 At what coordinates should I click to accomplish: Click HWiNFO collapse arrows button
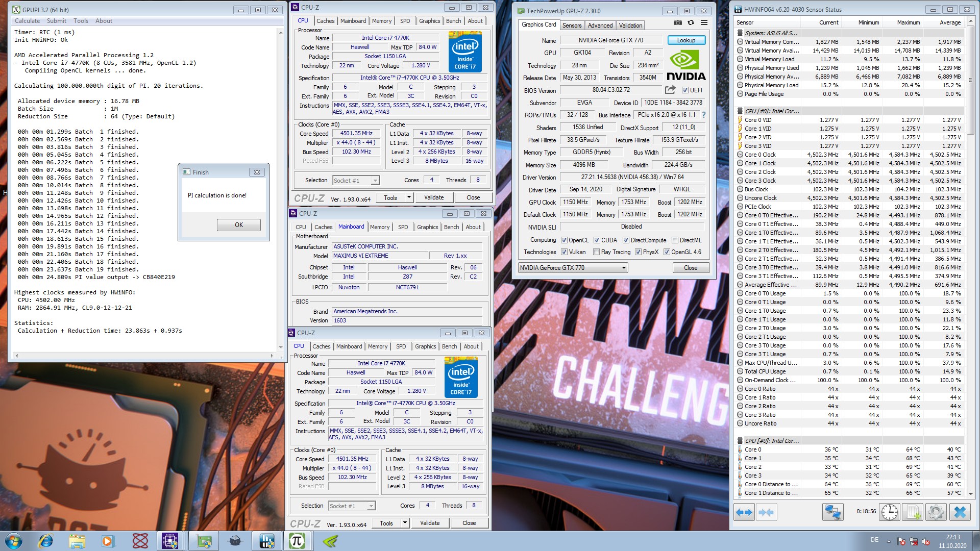tap(766, 512)
